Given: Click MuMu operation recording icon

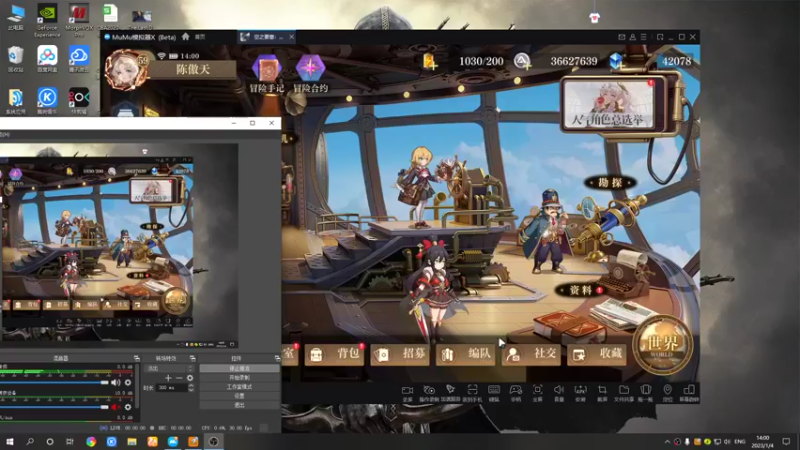Looking at the screenshot, I should [x=429, y=392].
